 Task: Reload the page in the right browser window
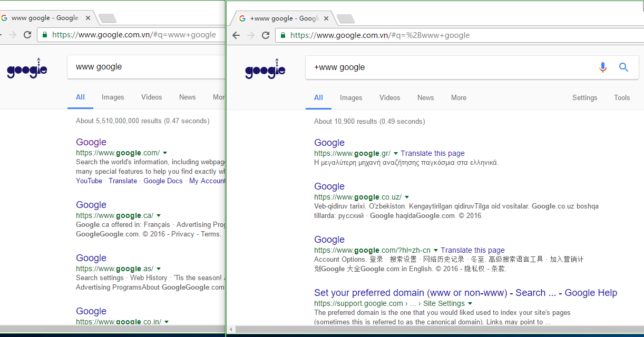[x=266, y=35]
